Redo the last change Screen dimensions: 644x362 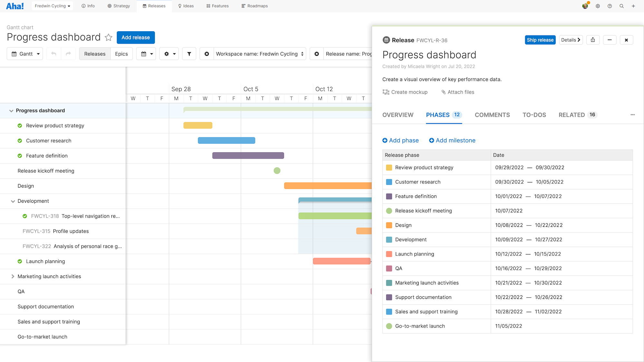[68, 54]
